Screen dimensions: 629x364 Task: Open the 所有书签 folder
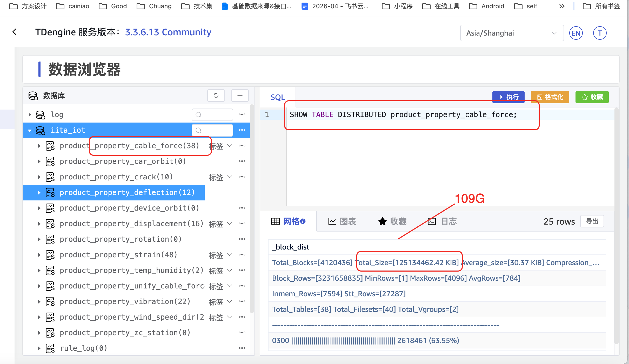click(601, 6)
